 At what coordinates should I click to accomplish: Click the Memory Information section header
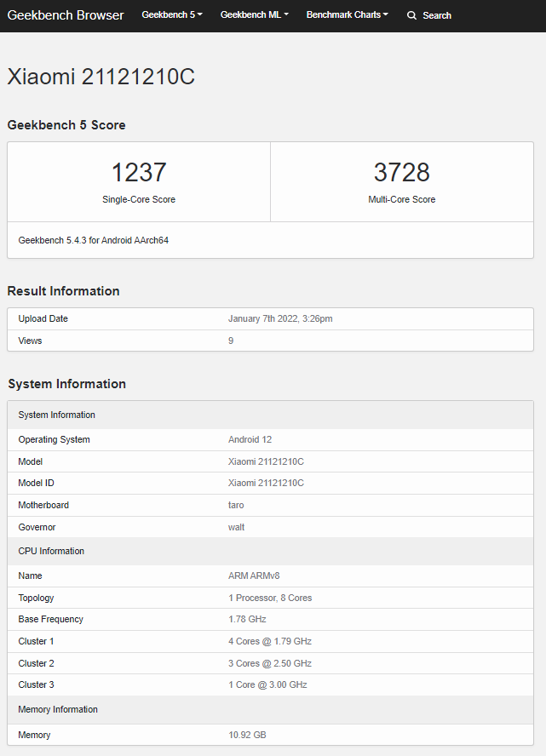(x=271, y=710)
